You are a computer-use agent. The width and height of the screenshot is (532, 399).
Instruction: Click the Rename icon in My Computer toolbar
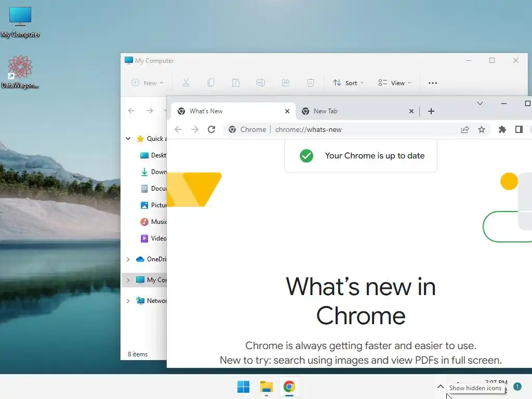261,83
